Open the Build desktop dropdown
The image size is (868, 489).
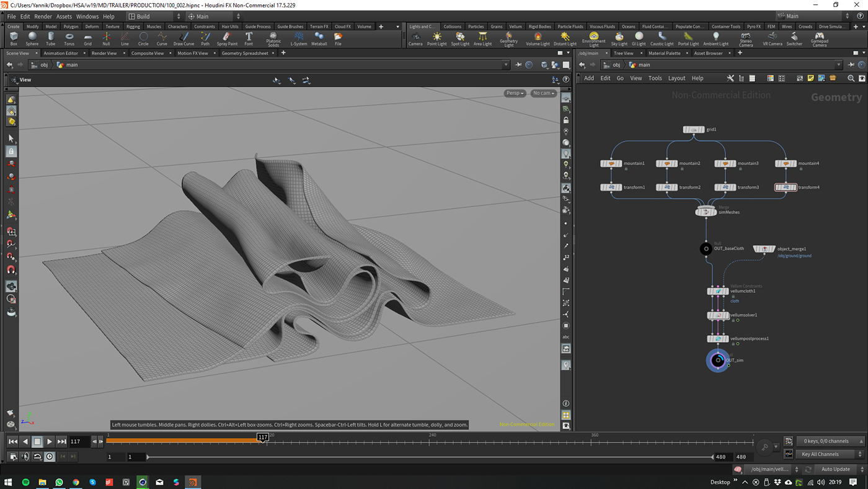click(x=154, y=16)
